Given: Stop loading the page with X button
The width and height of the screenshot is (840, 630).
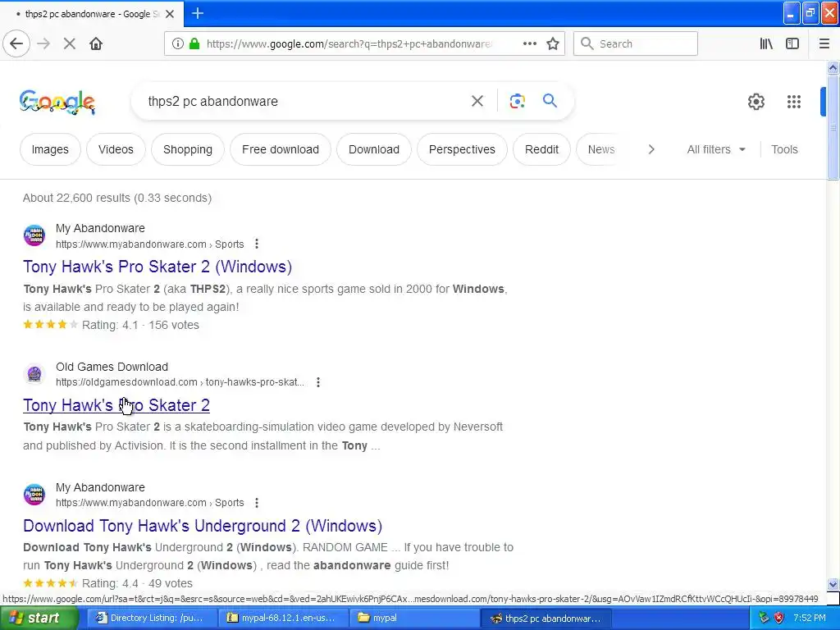Looking at the screenshot, I should 70,44.
